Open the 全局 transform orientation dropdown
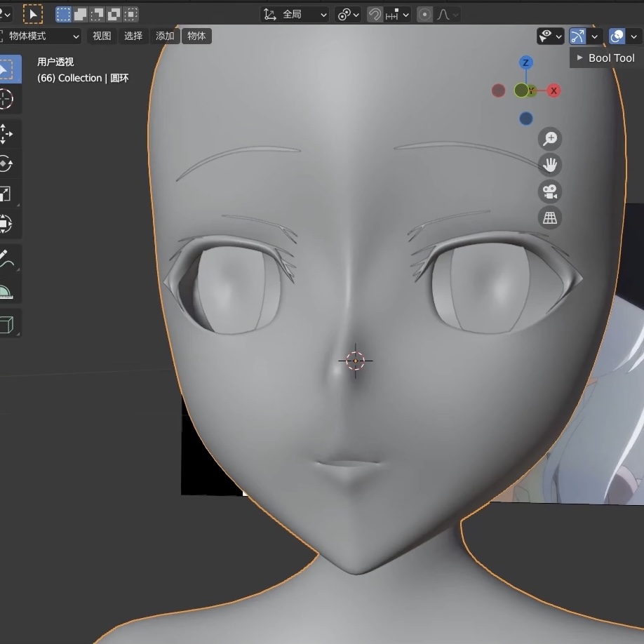Image resolution: width=644 pixels, height=644 pixels. pyautogui.click(x=295, y=15)
